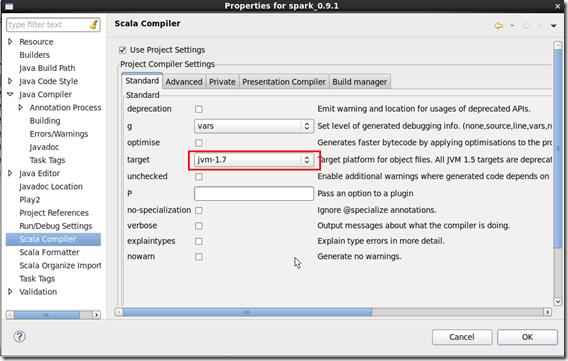Click tree scrollbar left arrow
Screen dimensions: 568x361
[10, 315]
